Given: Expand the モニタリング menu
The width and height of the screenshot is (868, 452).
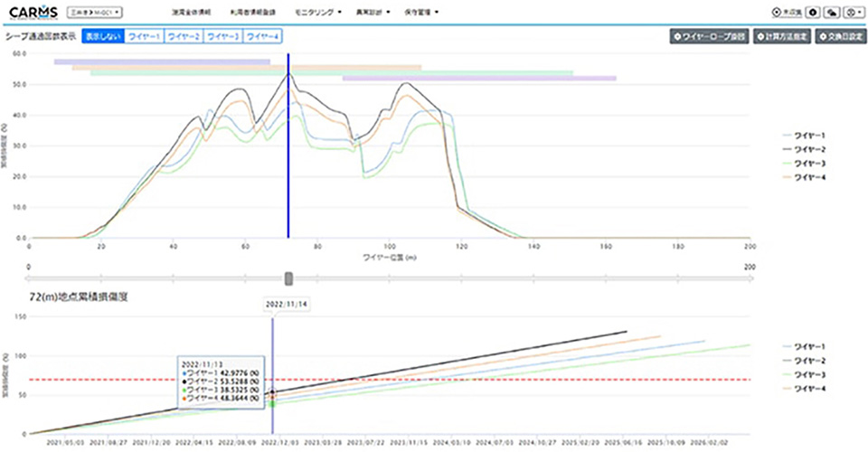Looking at the screenshot, I should coord(318,12).
